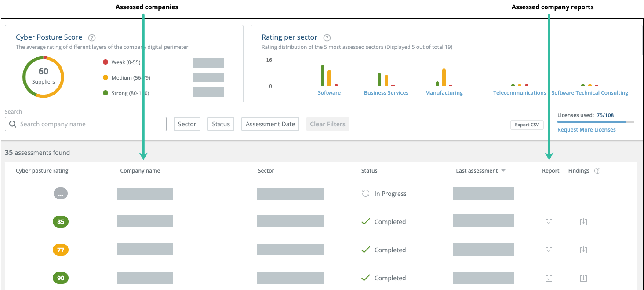Expand the Assessment Date filter
Image resolution: width=644 pixels, height=290 pixels.
coord(270,124)
